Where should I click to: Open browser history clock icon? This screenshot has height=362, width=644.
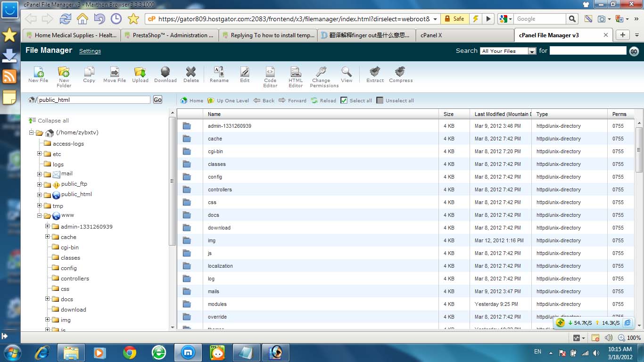tap(116, 19)
